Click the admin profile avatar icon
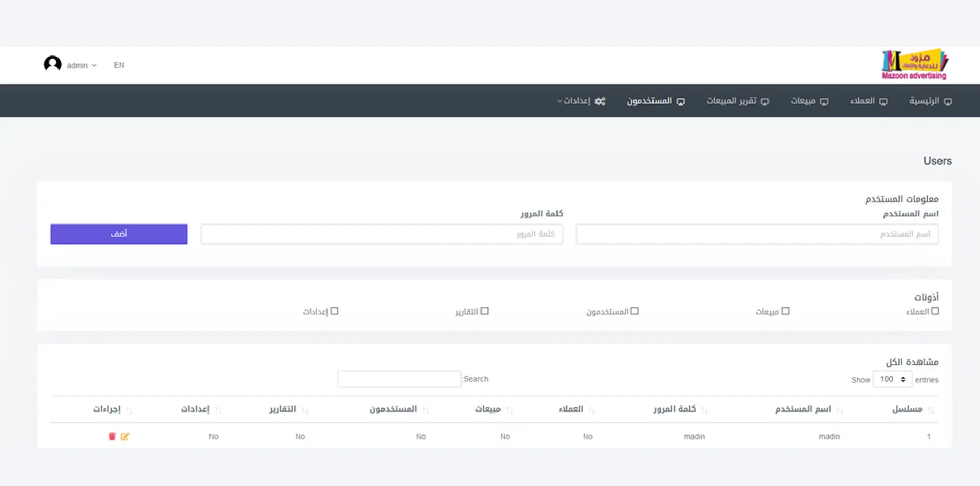 (x=52, y=64)
